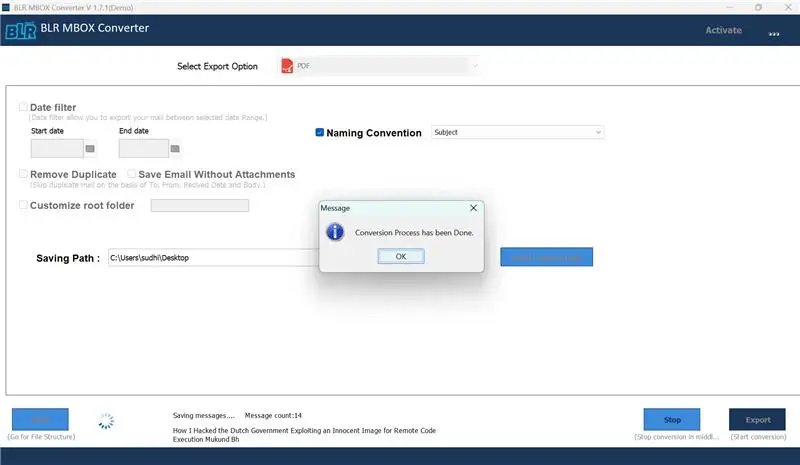
Task: Click the blue information icon in dialog
Action: coord(336,232)
